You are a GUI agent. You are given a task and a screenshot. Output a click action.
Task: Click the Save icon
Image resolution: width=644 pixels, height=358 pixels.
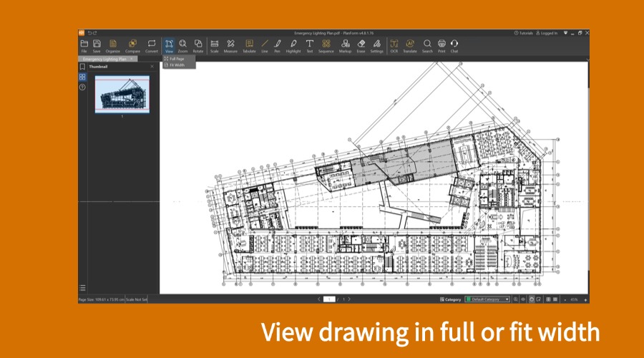tap(97, 46)
